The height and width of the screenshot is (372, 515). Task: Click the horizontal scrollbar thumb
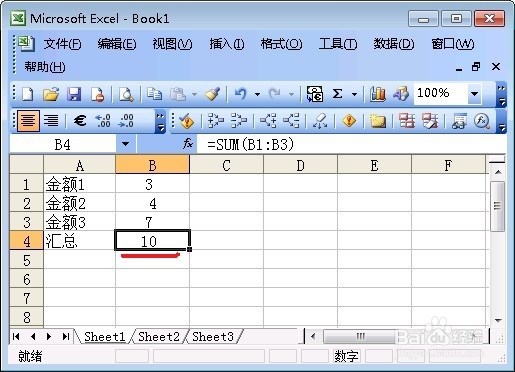(361, 336)
